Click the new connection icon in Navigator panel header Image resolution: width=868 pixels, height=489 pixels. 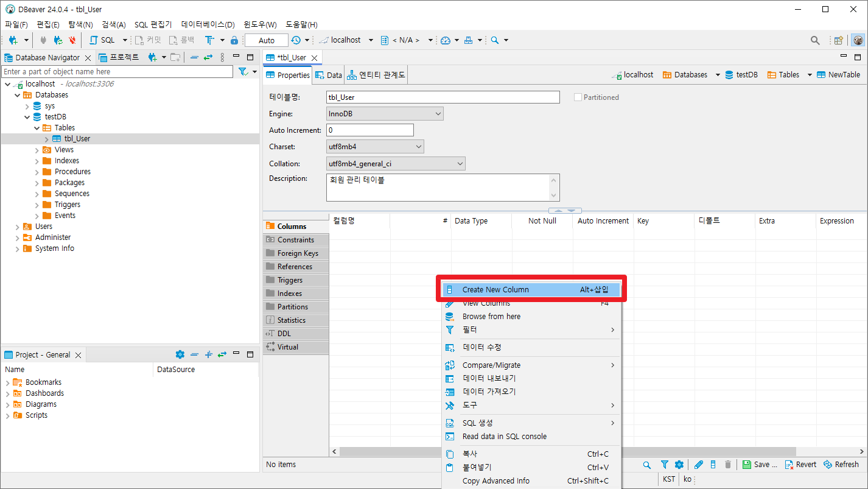click(153, 57)
